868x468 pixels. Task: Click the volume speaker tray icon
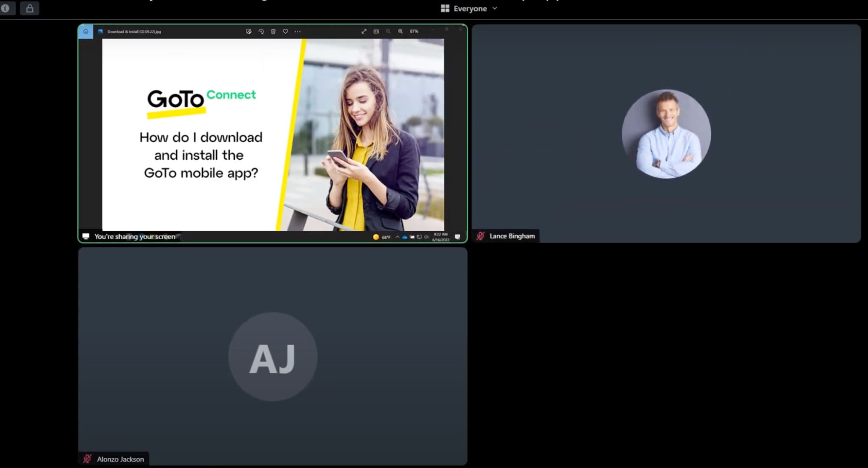click(x=426, y=237)
